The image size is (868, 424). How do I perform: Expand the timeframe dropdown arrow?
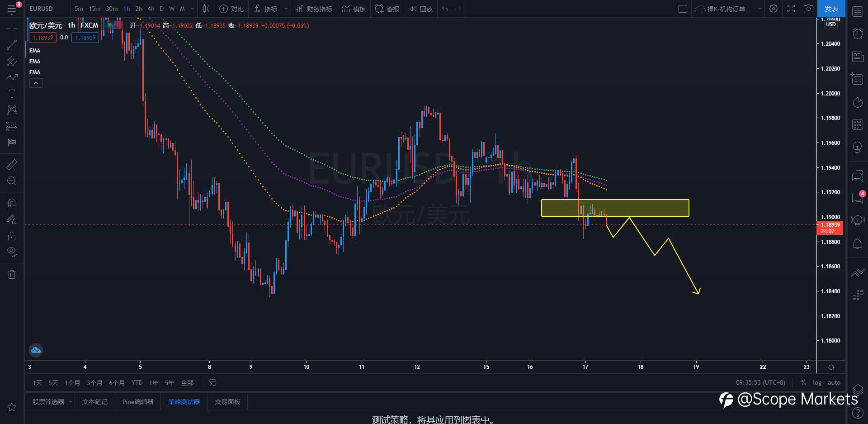193,9
